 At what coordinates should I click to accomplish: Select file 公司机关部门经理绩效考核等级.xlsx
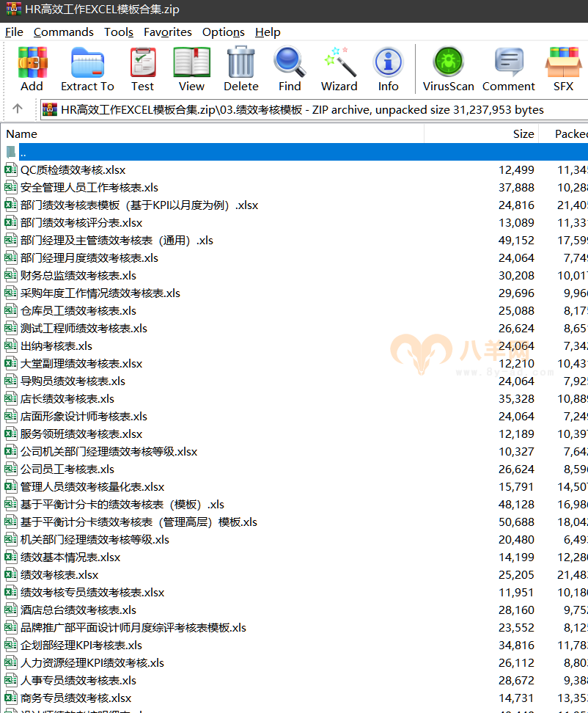click(x=109, y=452)
